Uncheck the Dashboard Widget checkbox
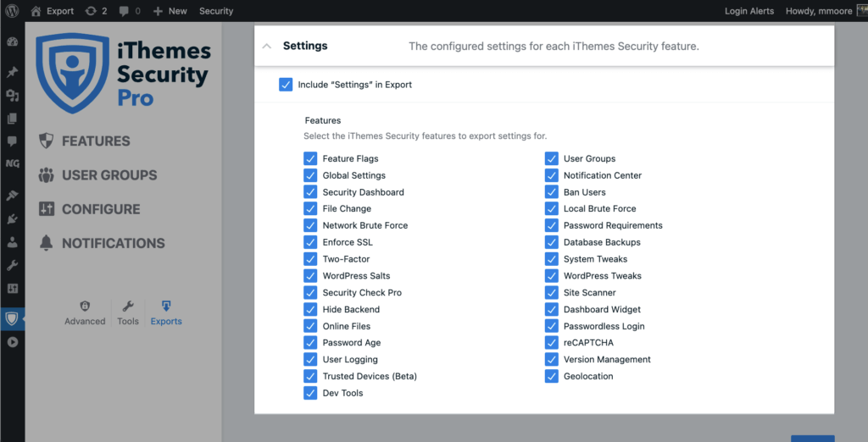Image resolution: width=868 pixels, height=442 pixels. click(551, 309)
